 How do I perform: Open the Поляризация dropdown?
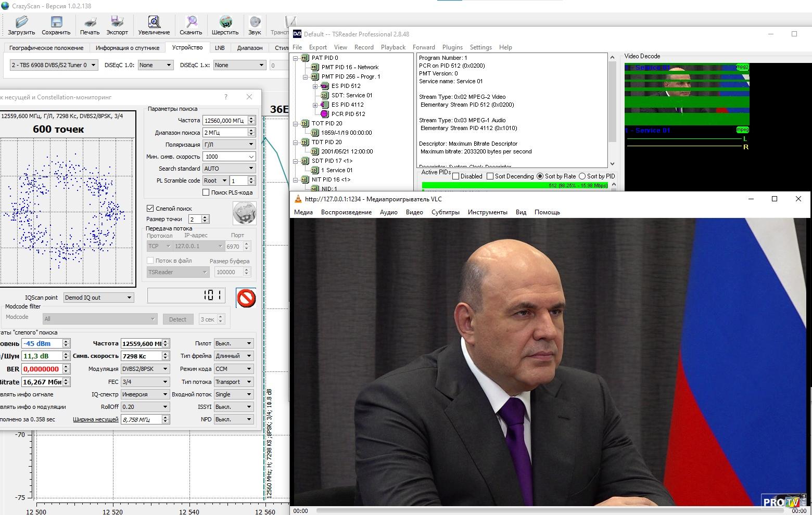click(229, 145)
